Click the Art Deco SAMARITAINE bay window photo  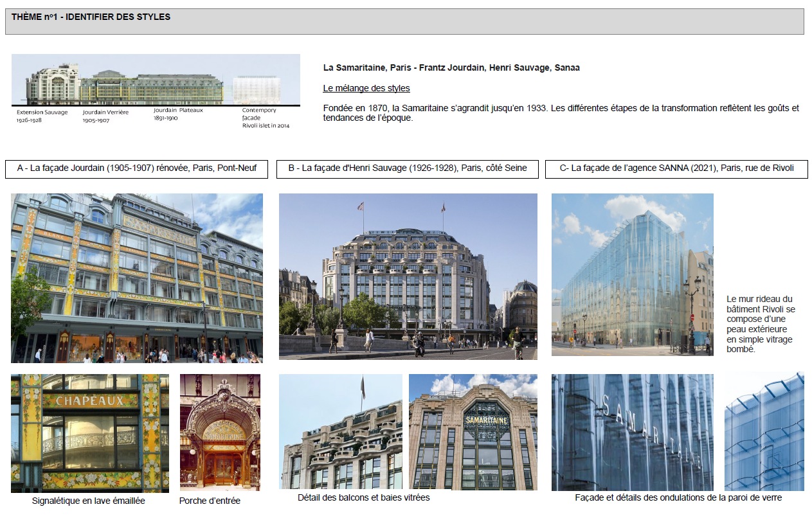473,432
